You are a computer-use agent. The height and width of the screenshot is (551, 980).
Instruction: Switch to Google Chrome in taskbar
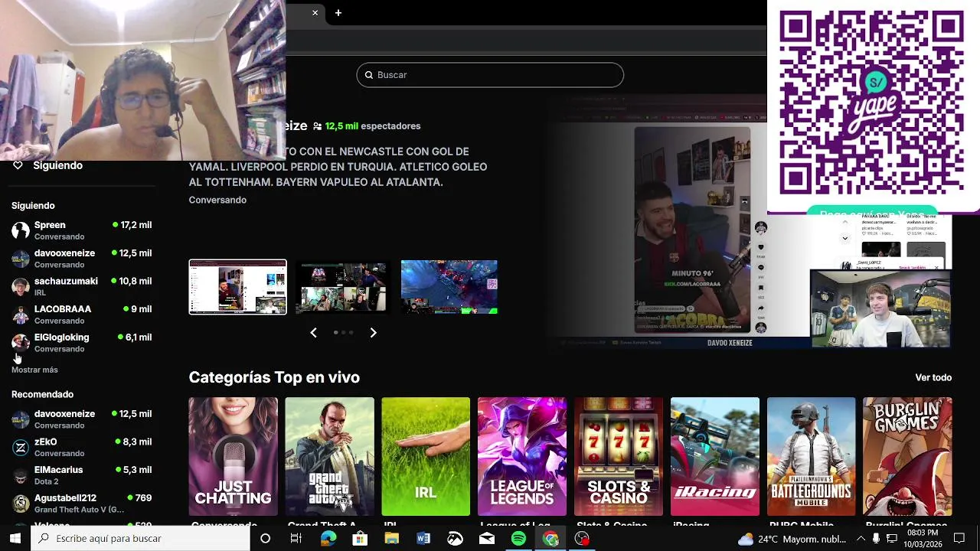coord(550,539)
